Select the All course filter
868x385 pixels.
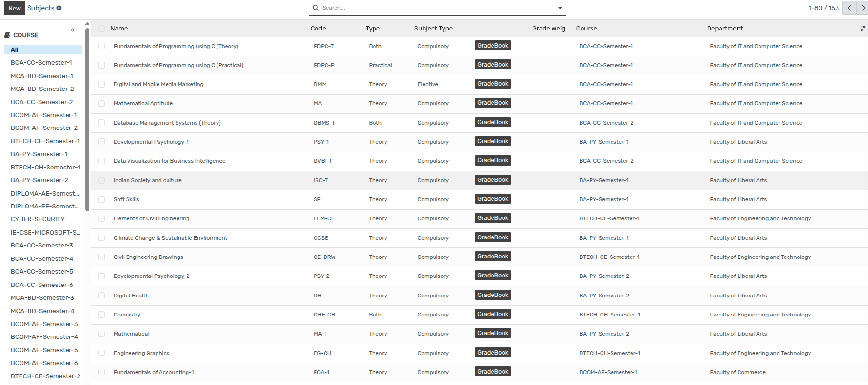point(15,49)
